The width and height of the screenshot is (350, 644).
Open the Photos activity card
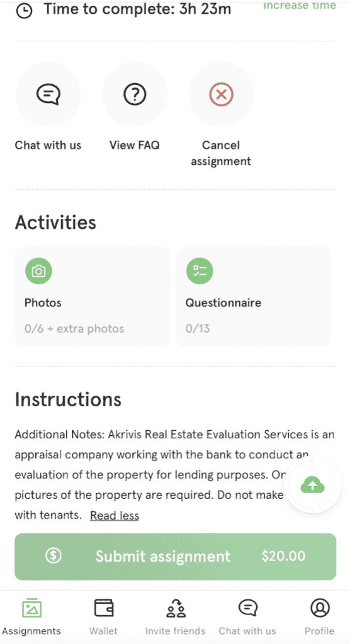tap(93, 297)
